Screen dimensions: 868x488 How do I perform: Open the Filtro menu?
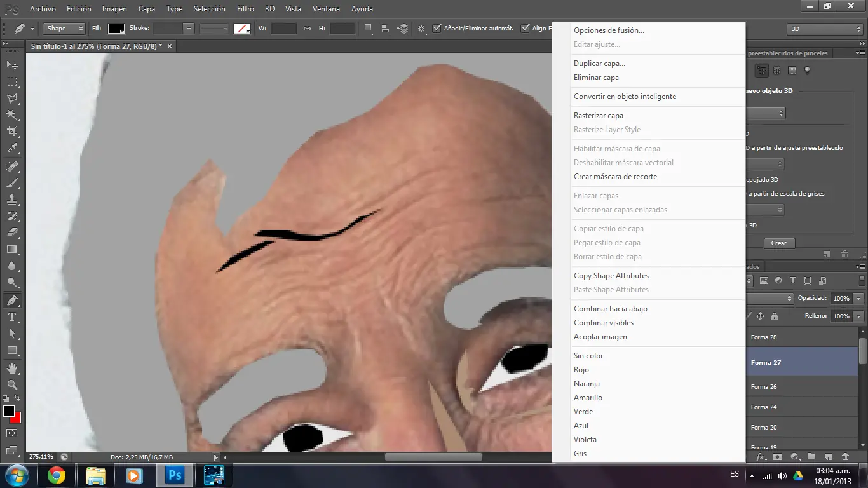(245, 9)
